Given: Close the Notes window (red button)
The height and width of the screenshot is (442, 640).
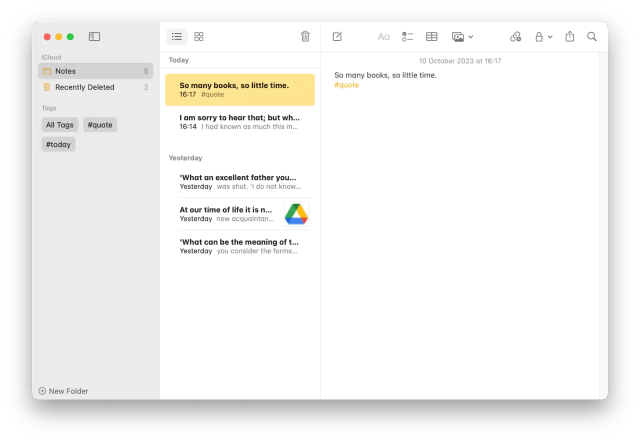Looking at the screenshot, I should [x=47, y=37].
